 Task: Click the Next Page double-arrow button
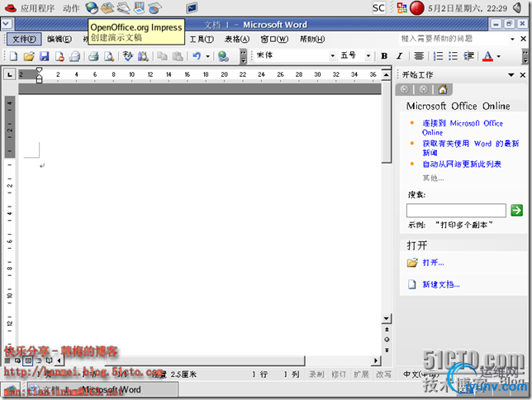click(x=387, y=350)
